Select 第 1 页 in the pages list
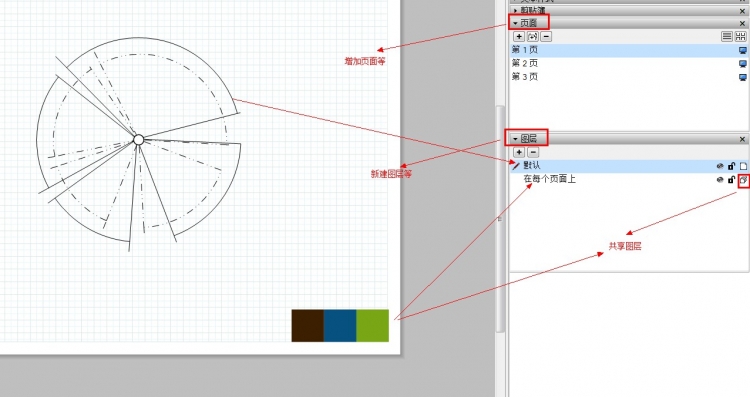 click(x=629, y=50)
